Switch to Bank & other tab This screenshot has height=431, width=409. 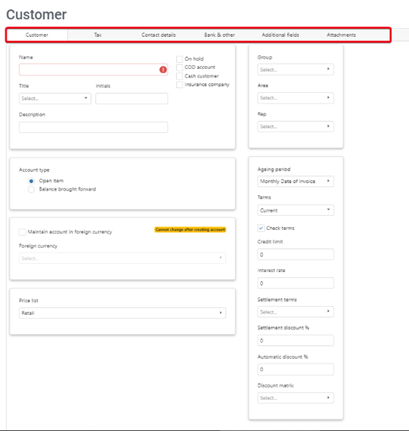(219, 35)
